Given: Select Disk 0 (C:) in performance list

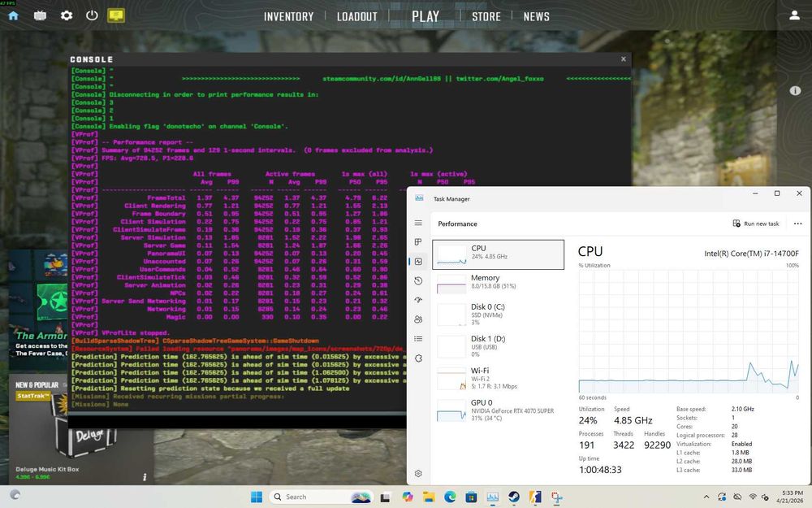Looking at the screenshot, I should pyautogui.click(x=499, y=314).
